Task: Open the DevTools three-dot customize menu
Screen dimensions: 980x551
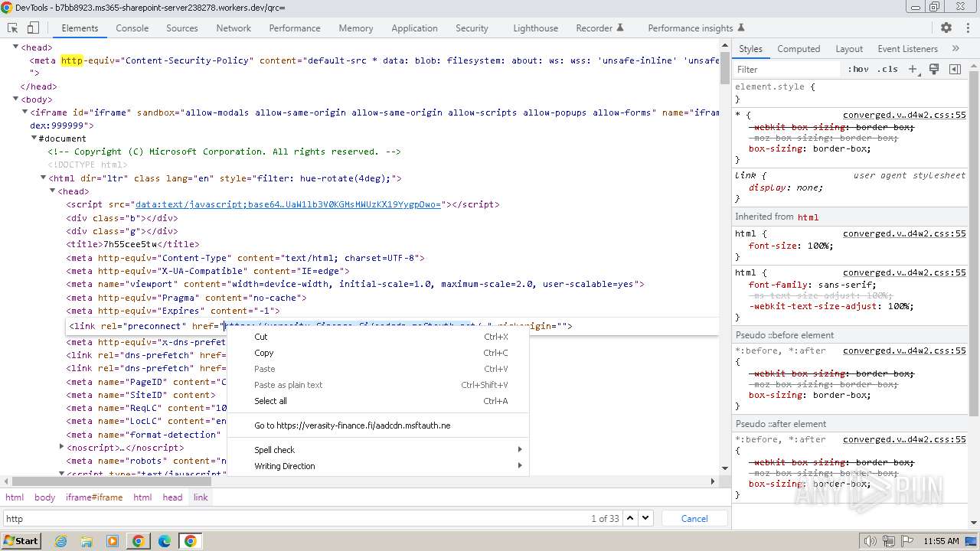Action: [x=966, y=28]
